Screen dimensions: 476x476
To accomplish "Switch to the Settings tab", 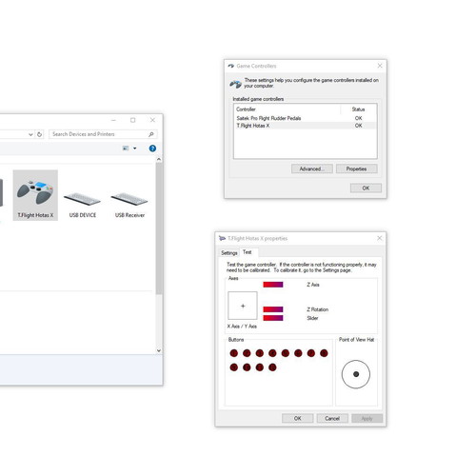I will [x=229, y=253].
